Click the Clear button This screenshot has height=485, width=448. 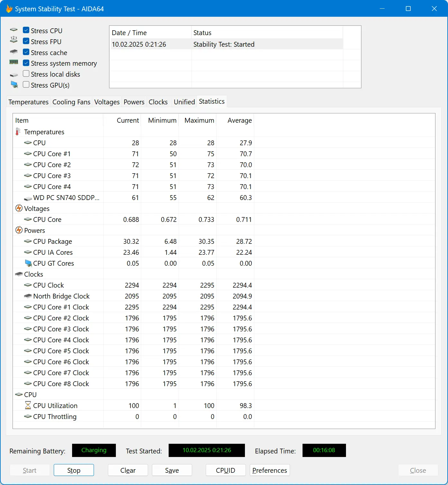[128, 470]
